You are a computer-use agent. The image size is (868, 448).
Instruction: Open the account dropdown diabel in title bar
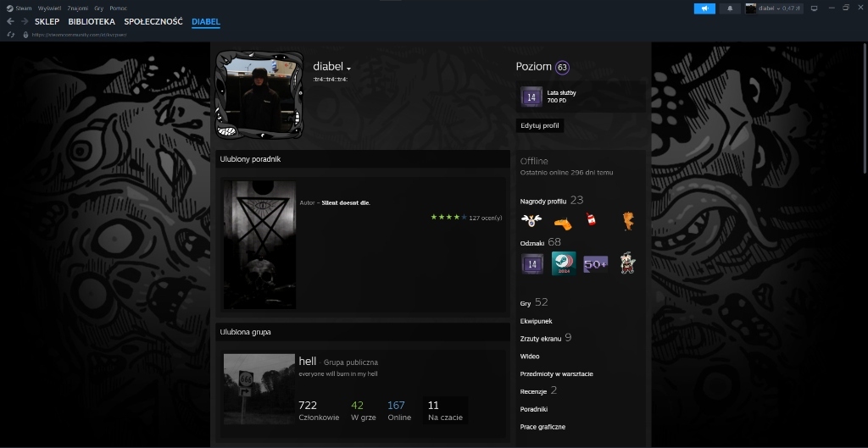pyautogui.click(x=780, y=8)
